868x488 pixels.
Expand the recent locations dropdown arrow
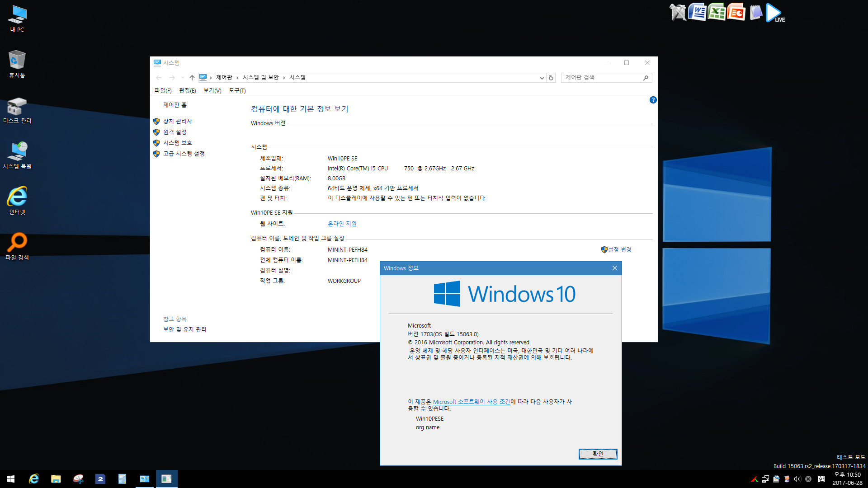point(183,78)
